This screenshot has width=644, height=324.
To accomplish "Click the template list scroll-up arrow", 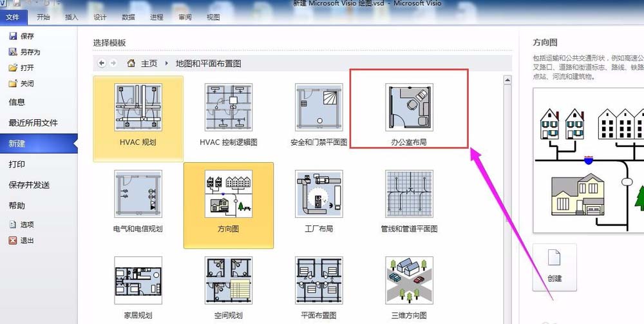I will (507, 80).
